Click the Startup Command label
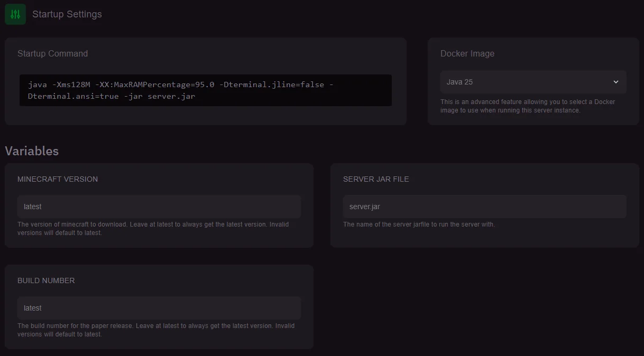The width and height of the screenshot is (644, 356). [53, 53]
